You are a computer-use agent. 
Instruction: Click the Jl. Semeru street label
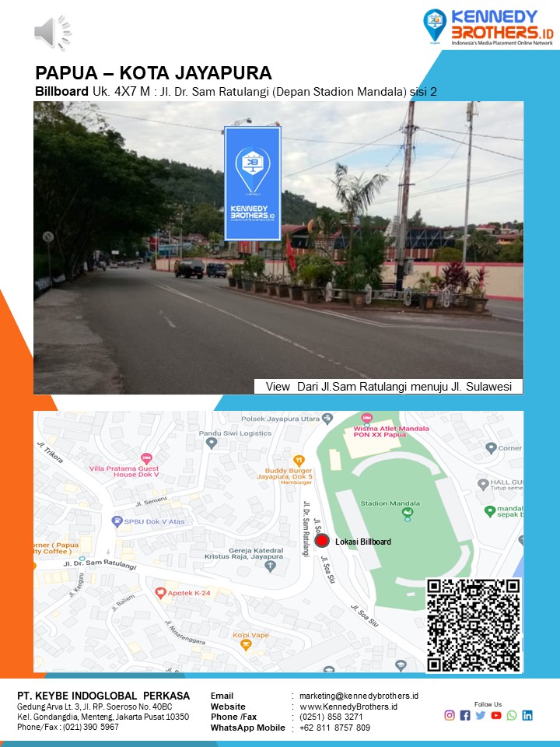tap(152, 501)
